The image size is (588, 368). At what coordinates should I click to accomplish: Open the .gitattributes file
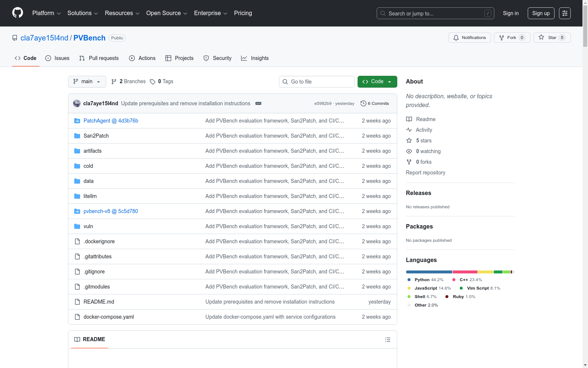pyautogui.click(x=97, y=256)
